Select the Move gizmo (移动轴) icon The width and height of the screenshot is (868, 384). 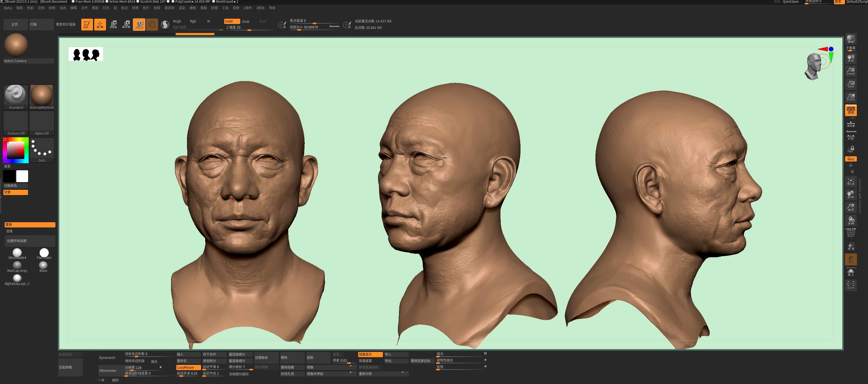tap(113, 24)
